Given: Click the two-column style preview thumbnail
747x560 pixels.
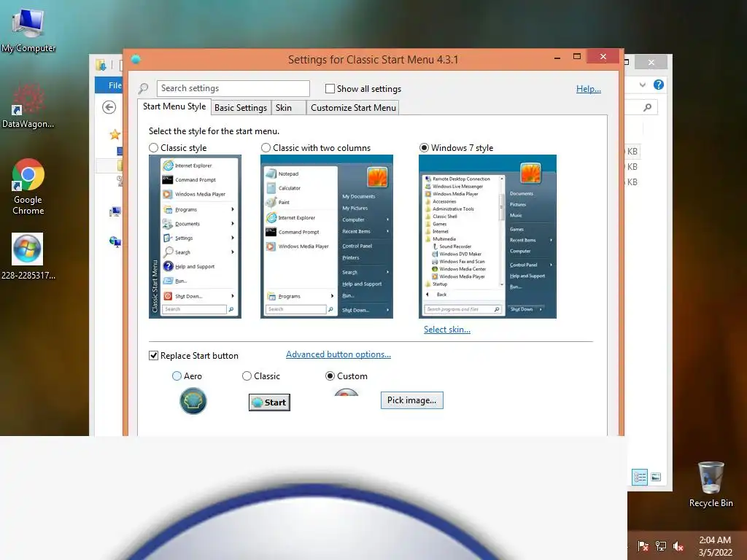Looking at the screenshot, I should (327, 237).
